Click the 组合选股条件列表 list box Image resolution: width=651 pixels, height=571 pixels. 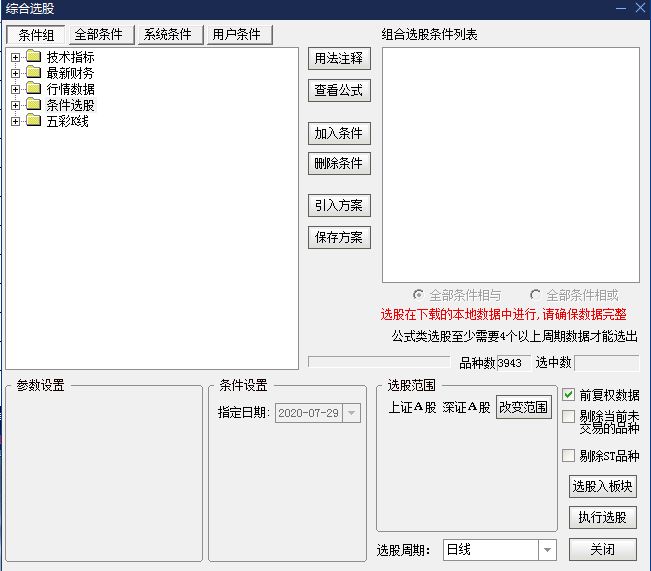pos(511,165)
